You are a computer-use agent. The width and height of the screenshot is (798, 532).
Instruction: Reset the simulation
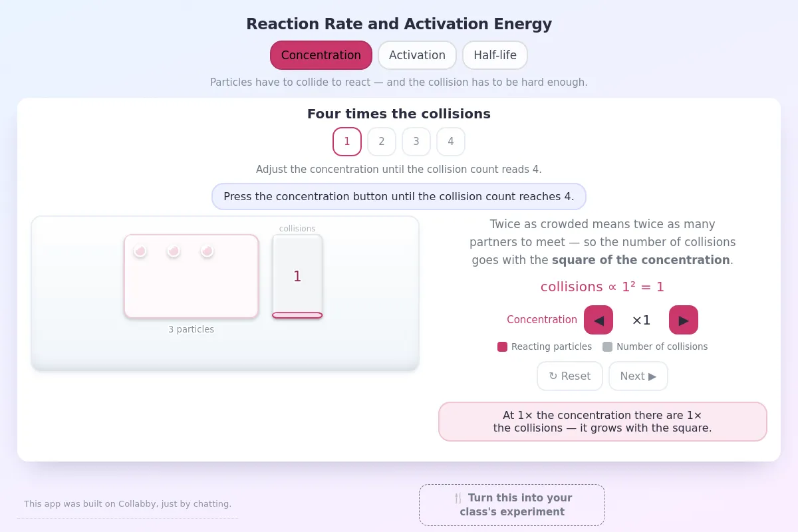(x=570, y=376)
